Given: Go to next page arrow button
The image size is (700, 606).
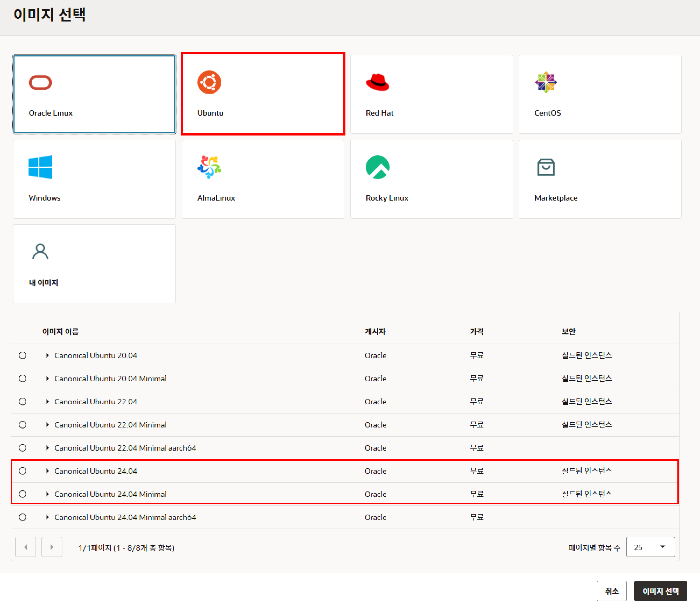Looking at the screenshot, I should pyautogui.click(x=52, y=547).
